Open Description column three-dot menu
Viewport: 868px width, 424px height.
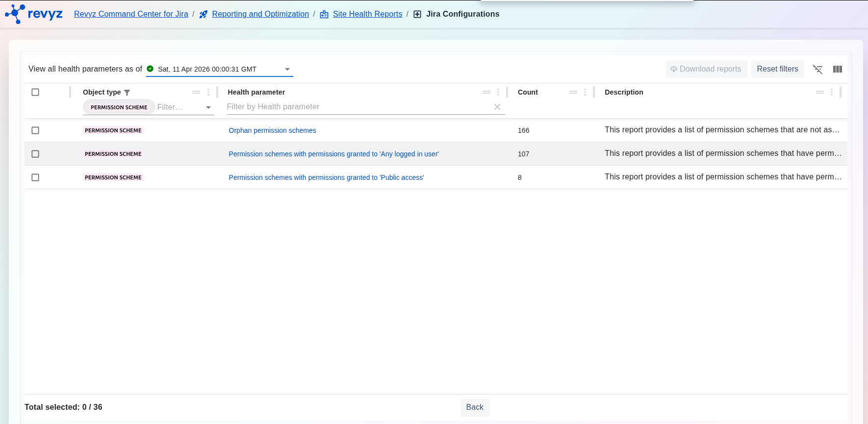pos(832,92)
